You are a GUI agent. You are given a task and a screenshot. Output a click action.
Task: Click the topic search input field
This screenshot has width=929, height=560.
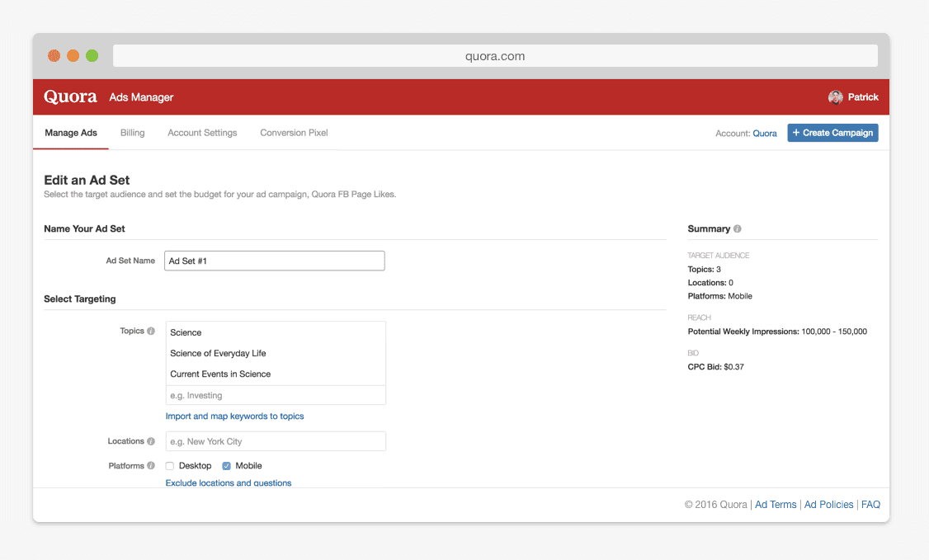coord(275,395)
